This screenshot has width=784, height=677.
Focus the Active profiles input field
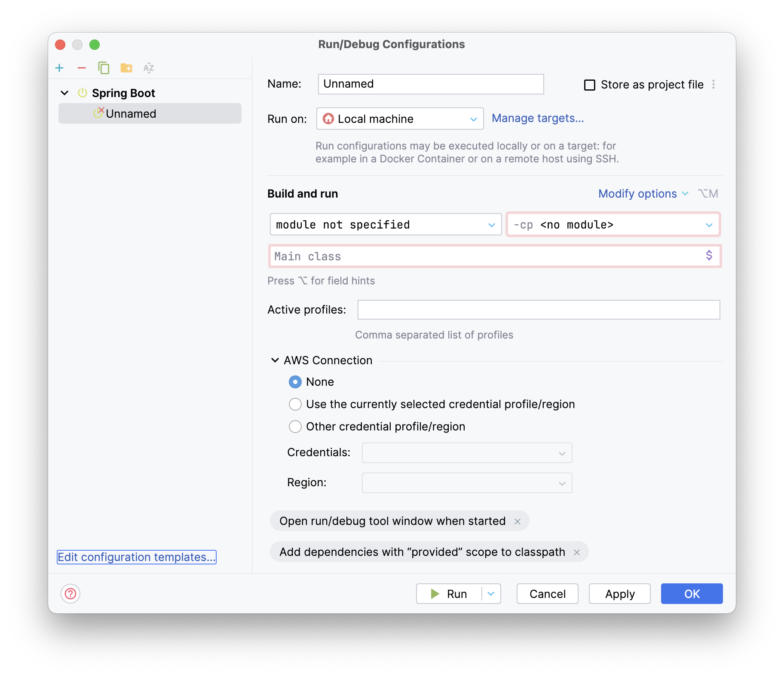click(539, 310)
